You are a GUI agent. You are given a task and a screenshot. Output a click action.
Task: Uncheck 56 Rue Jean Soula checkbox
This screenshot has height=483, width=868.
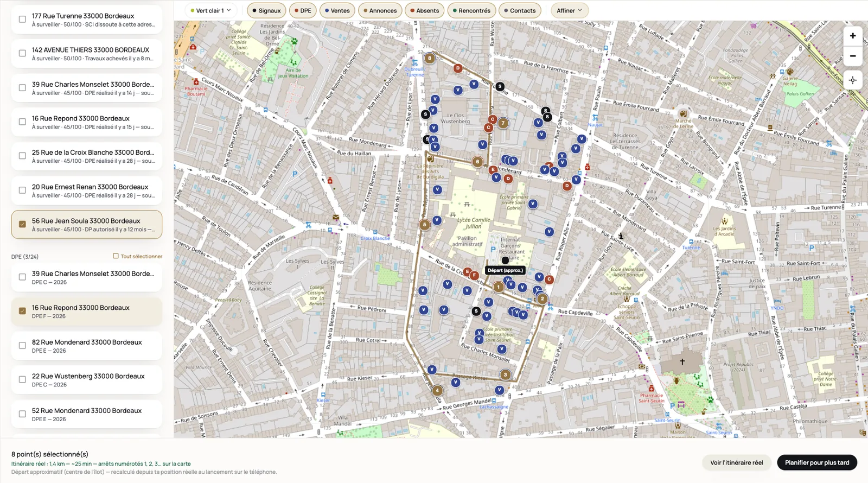(x=22, y=224)
